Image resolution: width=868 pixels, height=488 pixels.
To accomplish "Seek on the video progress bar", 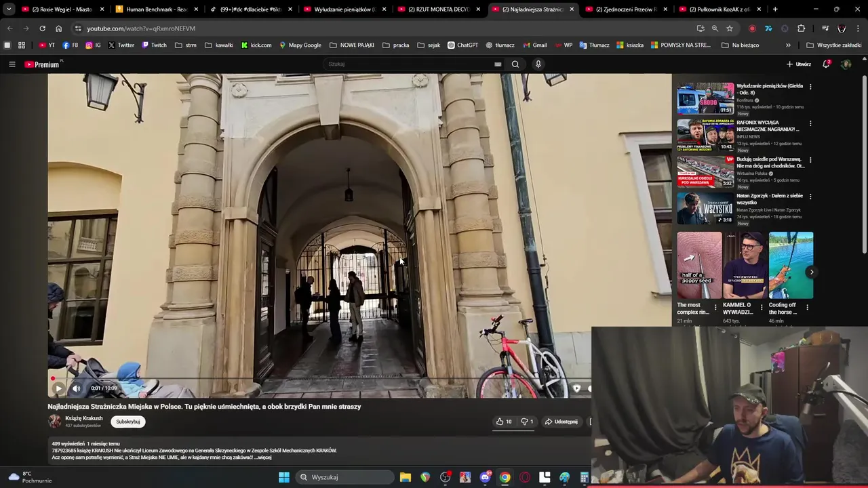I will 319,378.
